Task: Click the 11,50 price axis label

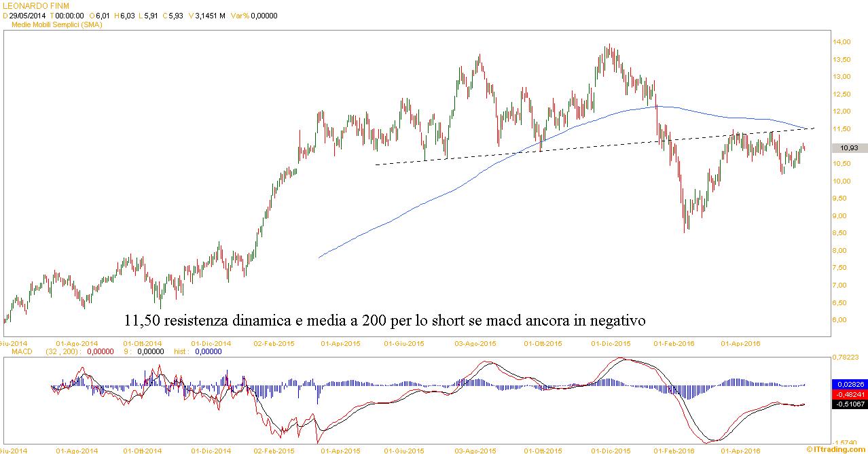Action: (842, 129)
